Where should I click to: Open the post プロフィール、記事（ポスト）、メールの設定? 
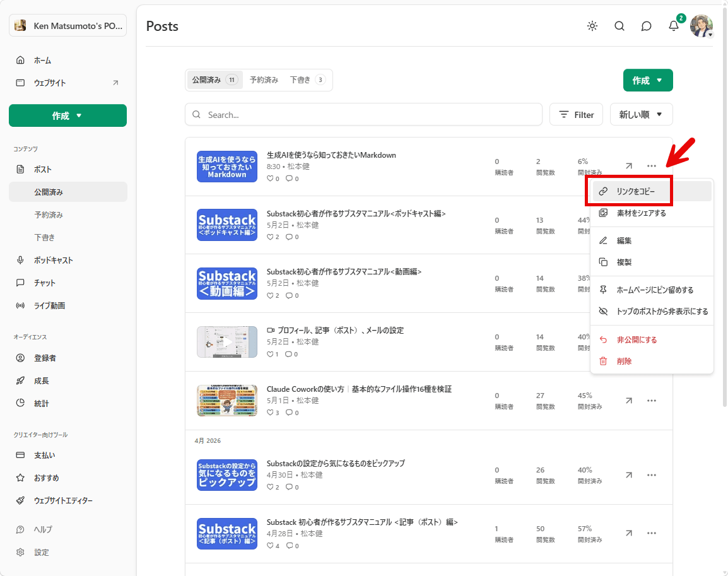pos(340,330)
